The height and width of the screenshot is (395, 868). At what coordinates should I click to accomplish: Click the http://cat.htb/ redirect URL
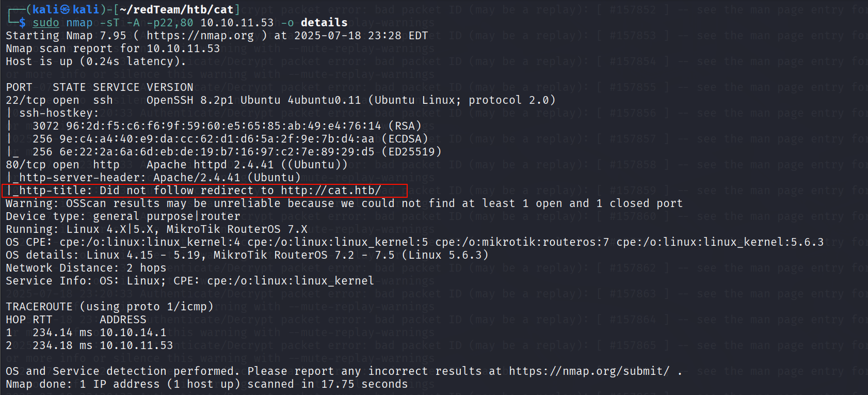(x=331, y=191)
